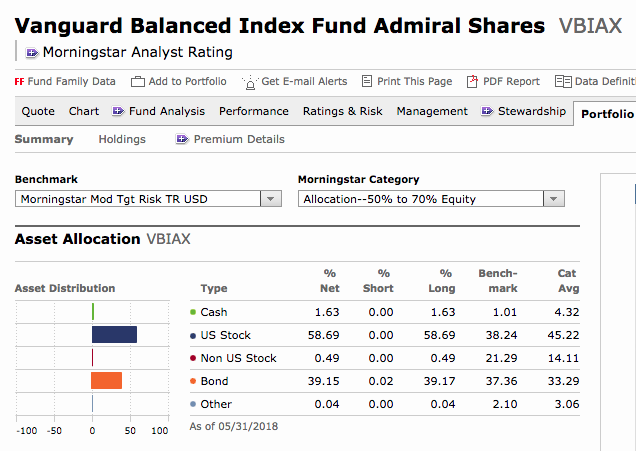
Task: Click the navy US Stock legend dot
Action: (x=193, y=335)
